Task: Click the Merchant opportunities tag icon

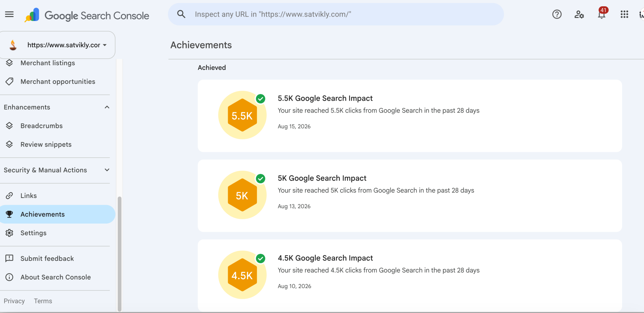Action: pyautogui.click(x=9, y=81)
